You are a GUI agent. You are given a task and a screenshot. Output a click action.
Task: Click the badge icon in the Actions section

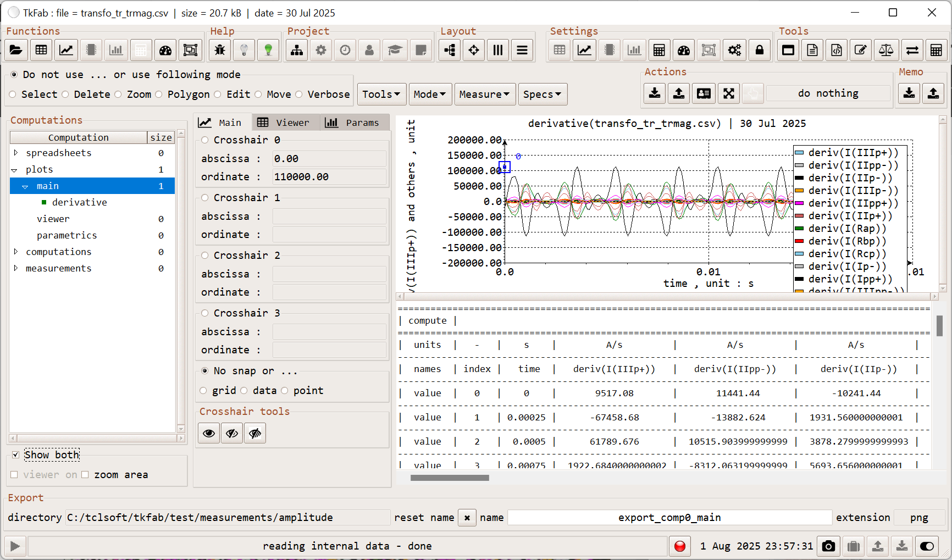point(704,93)
